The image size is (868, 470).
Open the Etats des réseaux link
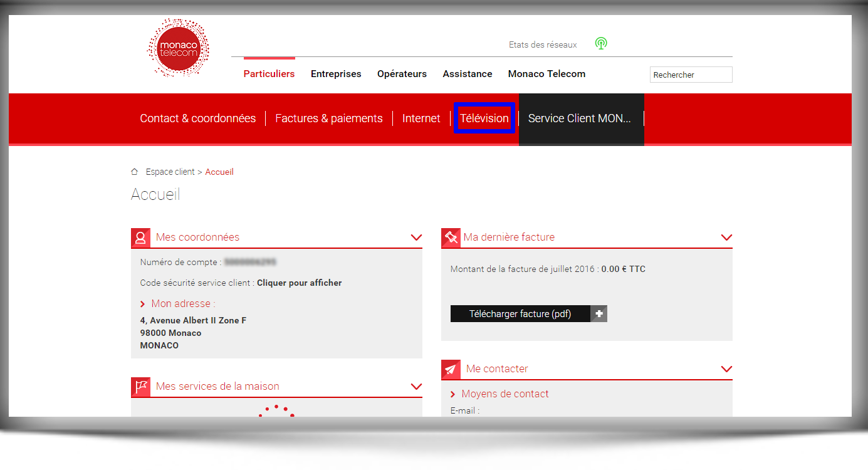[543, 44]
